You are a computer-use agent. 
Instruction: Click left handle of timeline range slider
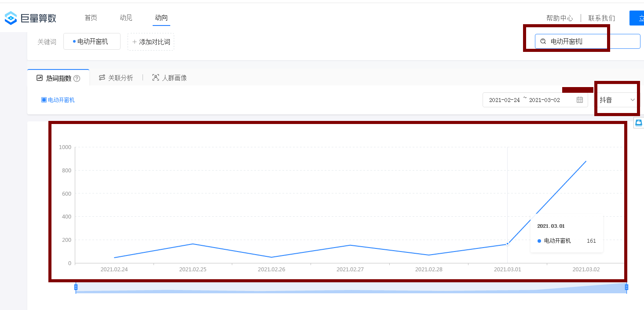coord(76,287)
